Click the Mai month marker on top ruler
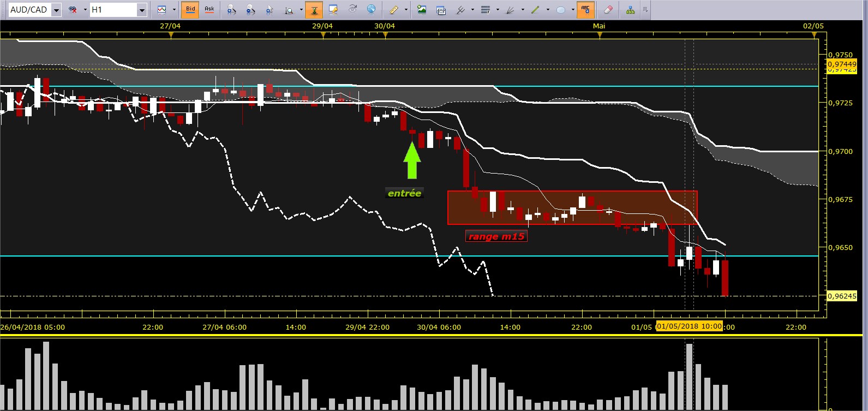This screenshot has height=411, width=868. (x=599, y=26)
